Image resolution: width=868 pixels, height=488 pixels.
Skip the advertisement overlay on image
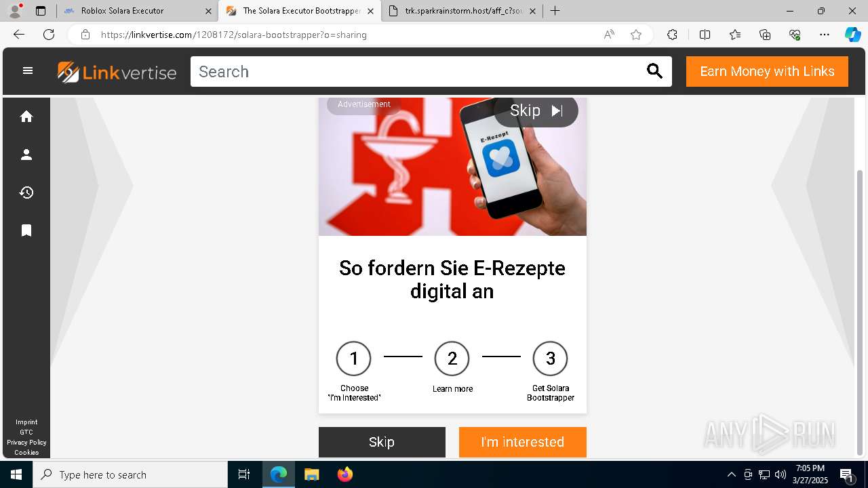[536, 111]
